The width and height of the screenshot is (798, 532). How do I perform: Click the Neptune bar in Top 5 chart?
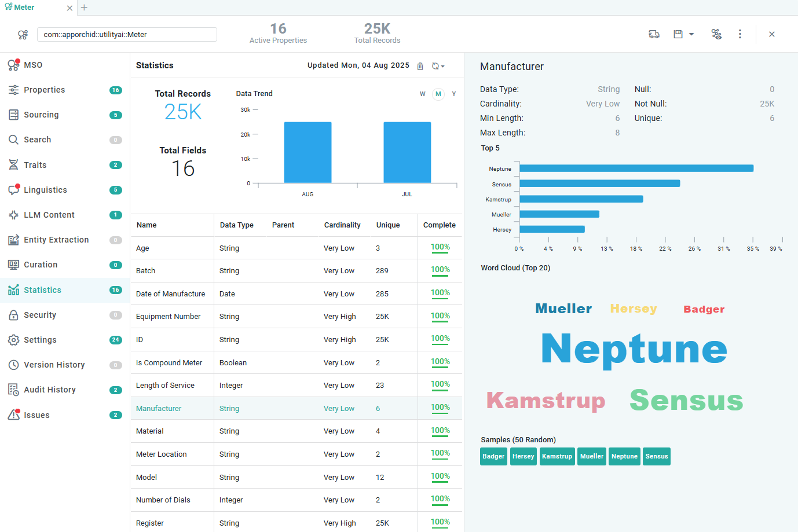point(636,168)
